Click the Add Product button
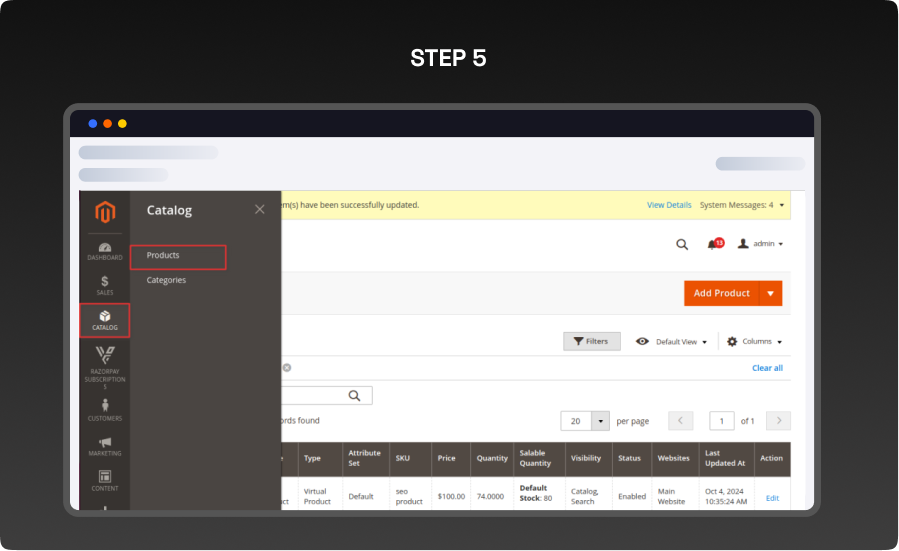 (x=721, y=293)
